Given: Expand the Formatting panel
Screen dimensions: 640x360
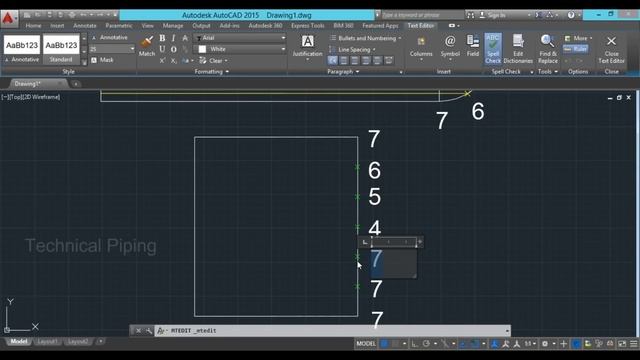Looking at the screenshot, I should (211, 71).
